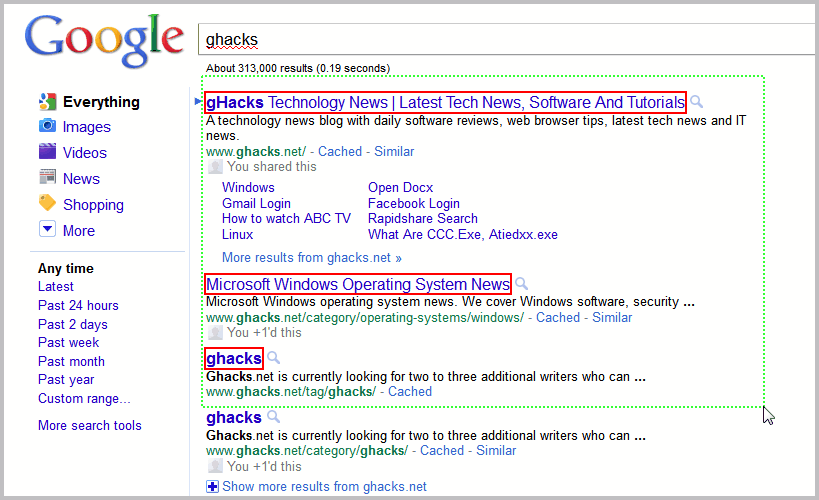819x500 pixels.
Task: Open the Rapidshare Search sitelink
Action: tap(423, 218)
